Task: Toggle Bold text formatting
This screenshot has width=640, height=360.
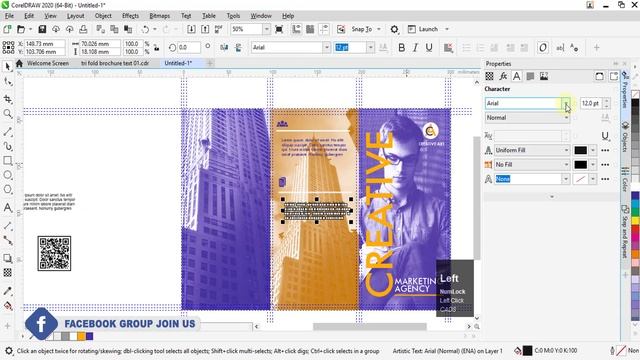Action: tap(402, 48)
